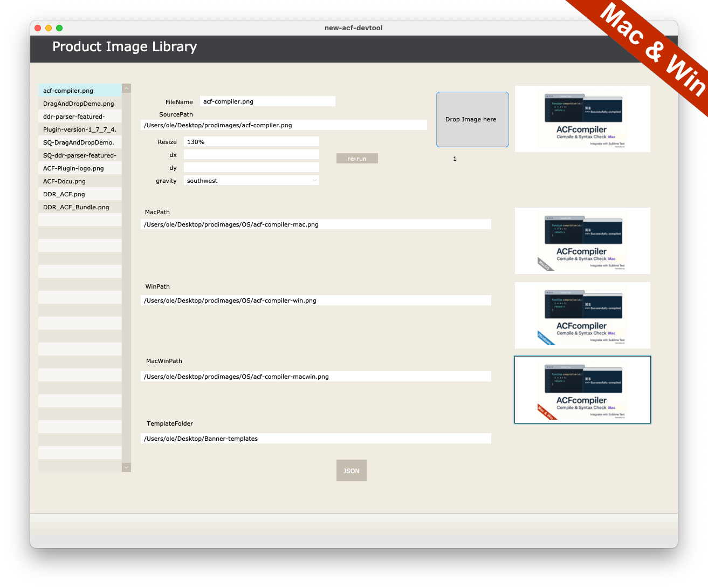Focus the Resize field showing 130%
The width and height of the screenshot is (708, 588).
point(251,142)
